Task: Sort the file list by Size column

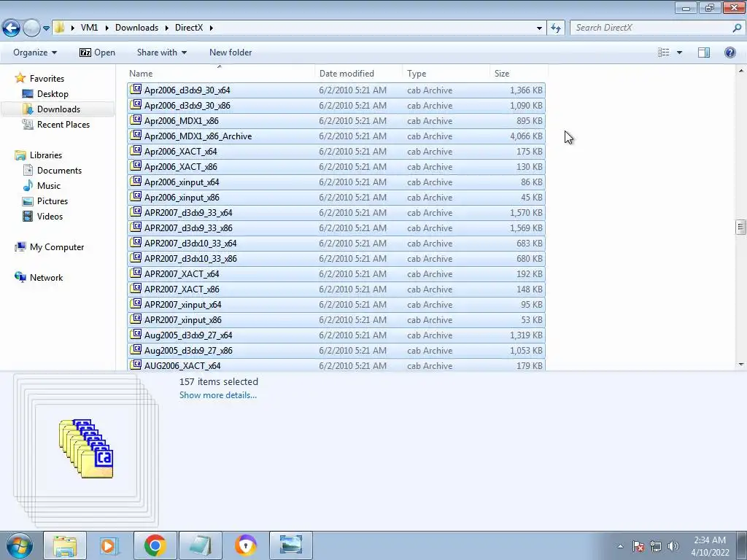Action: [x=519, y=74]
